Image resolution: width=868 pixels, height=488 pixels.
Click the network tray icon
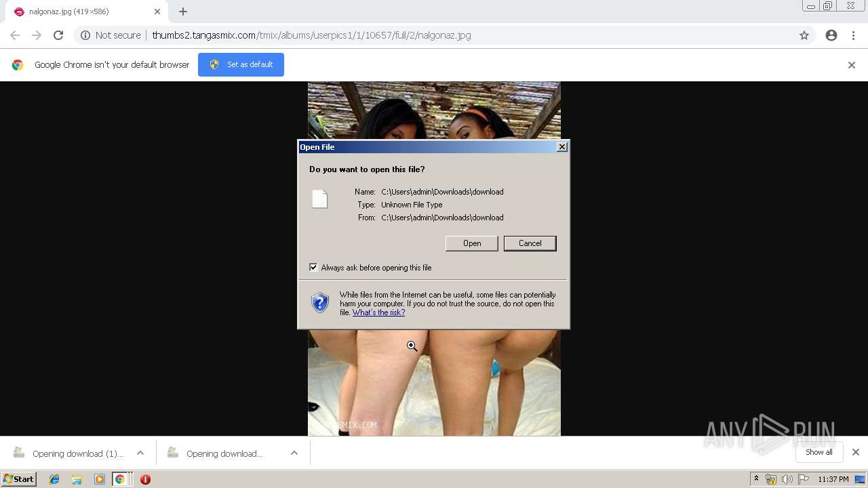coord(771,479)
